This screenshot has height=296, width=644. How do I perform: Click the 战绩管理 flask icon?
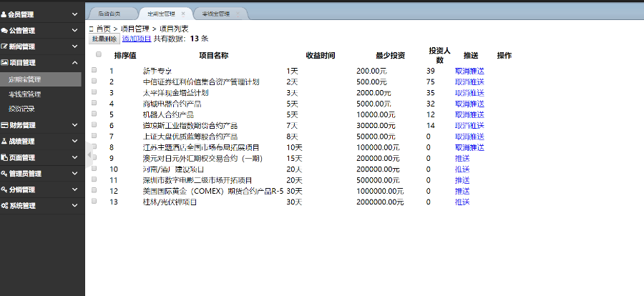(4, 141)
